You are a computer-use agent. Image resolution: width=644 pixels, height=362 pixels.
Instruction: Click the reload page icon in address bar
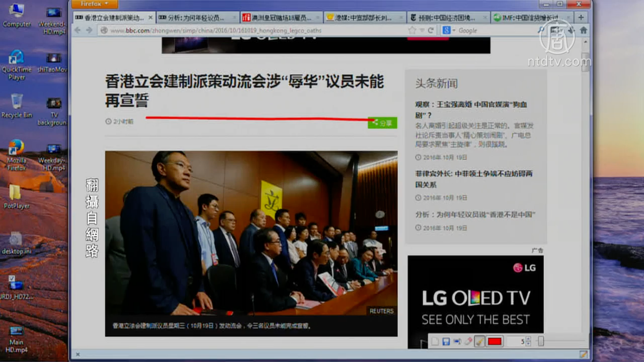click(x=431, y=30)
